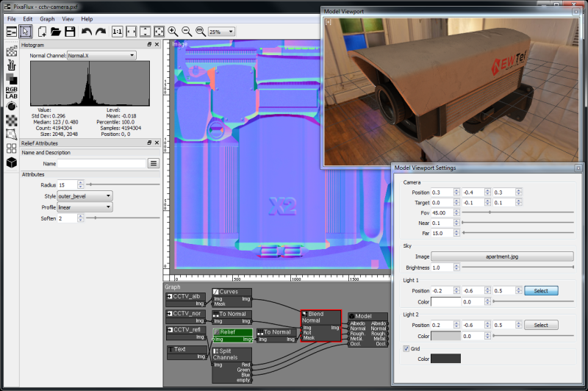Screen dimensions: 588x391
Task: Expand the 25% zoom level dropdown
Action: (221, 32)
